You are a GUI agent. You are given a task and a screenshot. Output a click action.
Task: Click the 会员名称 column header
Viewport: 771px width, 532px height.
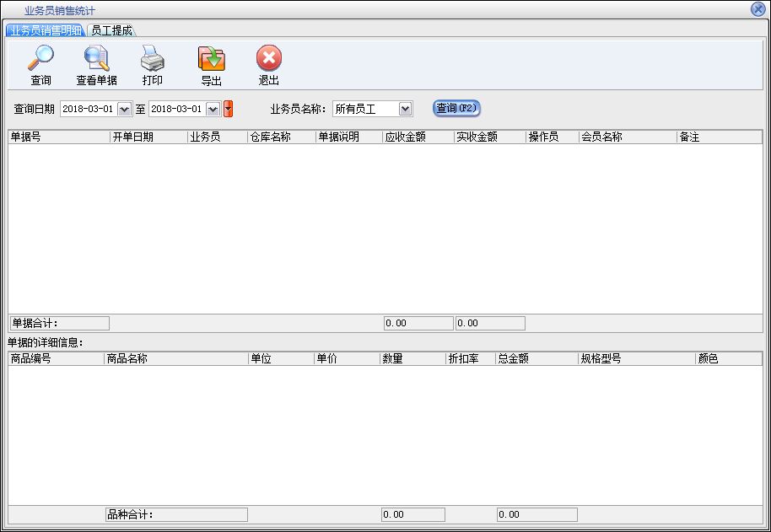click(x=627, y=137)
